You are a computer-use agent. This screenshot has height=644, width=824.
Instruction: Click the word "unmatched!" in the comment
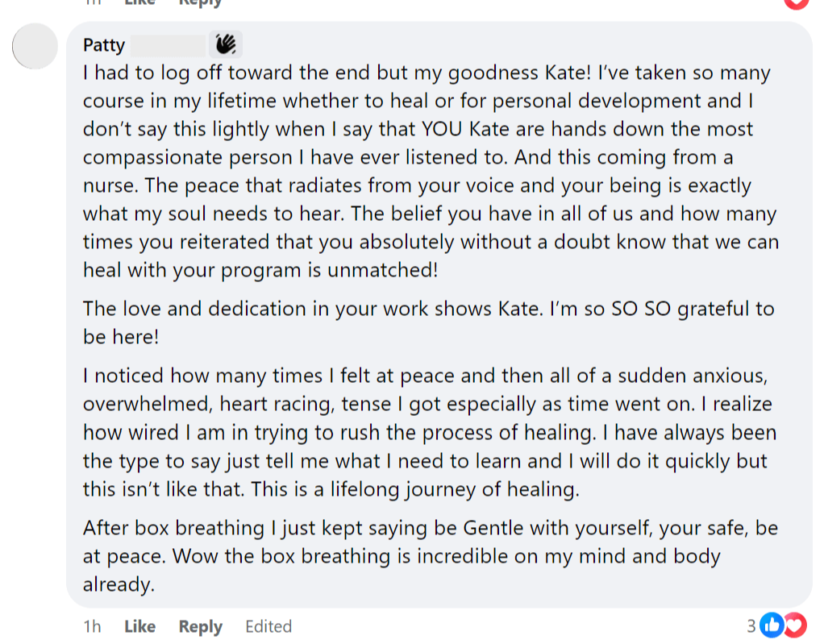click(382, 270)
